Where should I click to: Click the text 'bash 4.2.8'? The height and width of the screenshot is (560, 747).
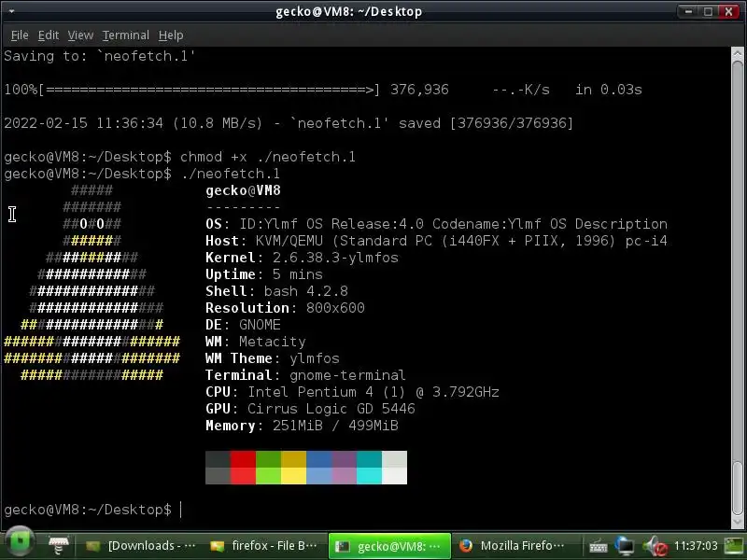(x=306, y=291)
